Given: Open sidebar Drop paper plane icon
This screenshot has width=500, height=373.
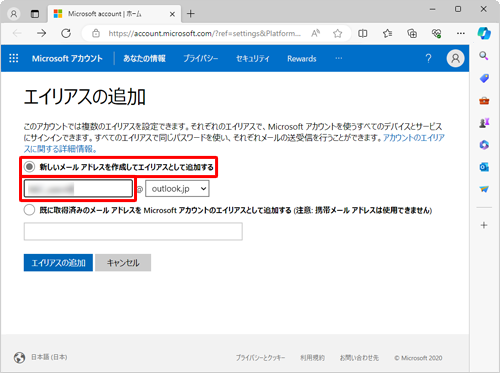Looking at the screenshot, I should (x=484, y=189).
